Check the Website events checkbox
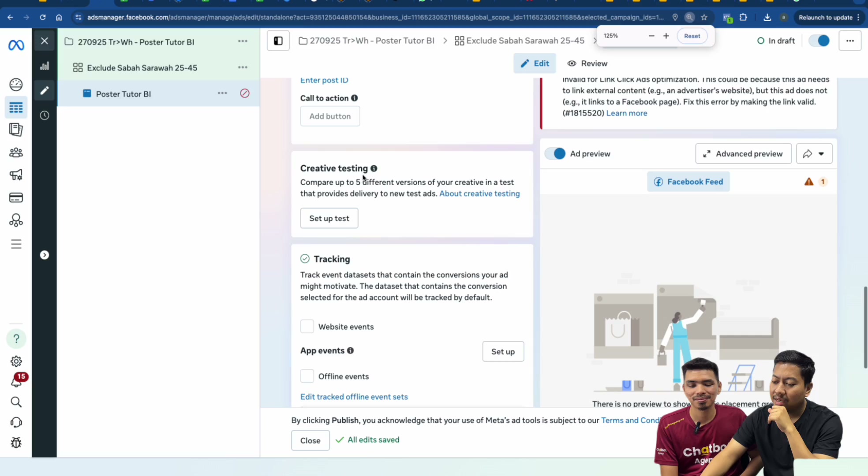The height and width of the screenshot is (476, 868). tap(307, 327)
